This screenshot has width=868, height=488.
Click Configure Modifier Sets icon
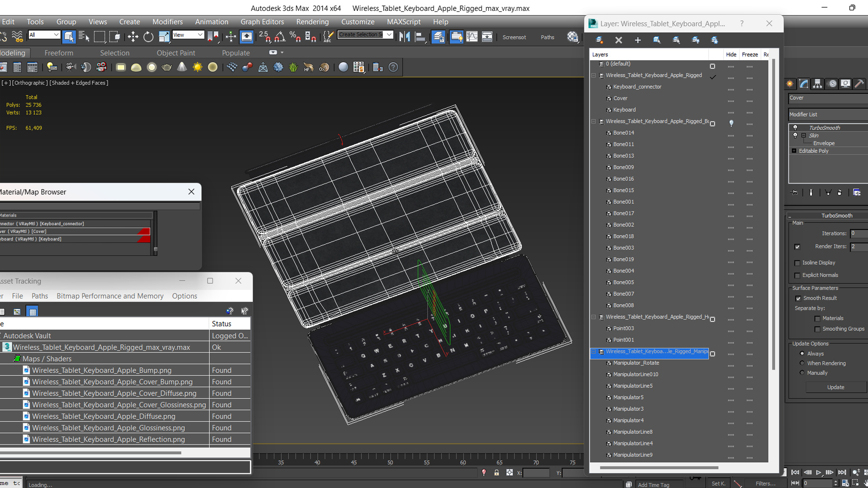point(857,192)
